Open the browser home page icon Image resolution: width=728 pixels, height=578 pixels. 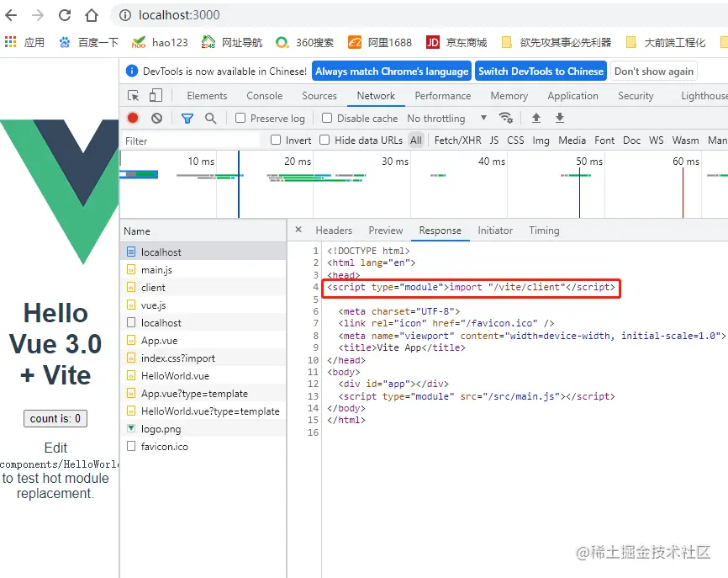pos(92,15)
